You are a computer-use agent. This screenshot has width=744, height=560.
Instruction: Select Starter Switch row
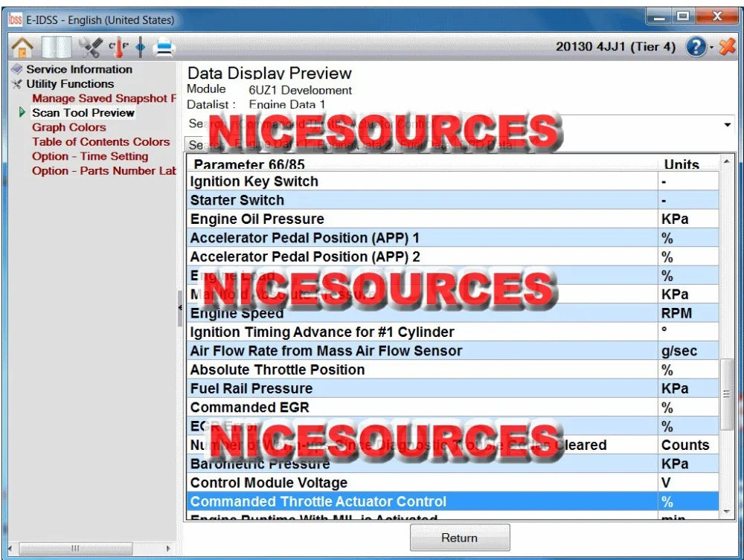[x=453, y=200]
